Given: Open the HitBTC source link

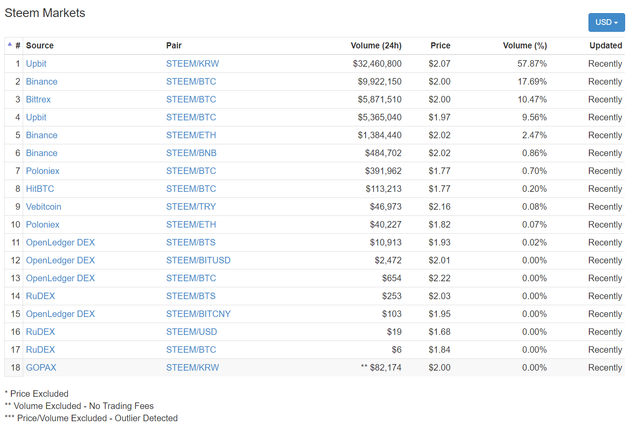Looking at the screenshot, I should (x=40, y=189).
